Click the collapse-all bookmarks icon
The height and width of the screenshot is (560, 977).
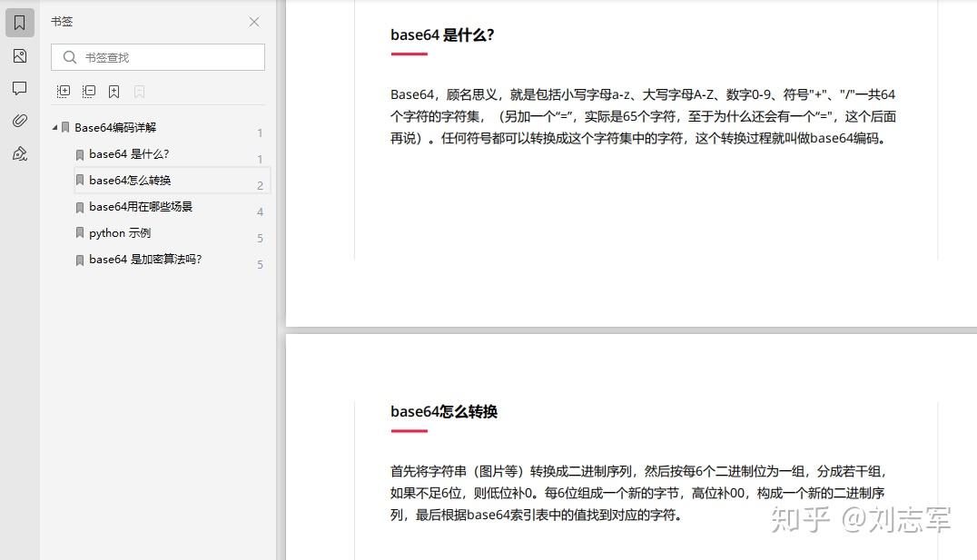(x=88, y=91)
